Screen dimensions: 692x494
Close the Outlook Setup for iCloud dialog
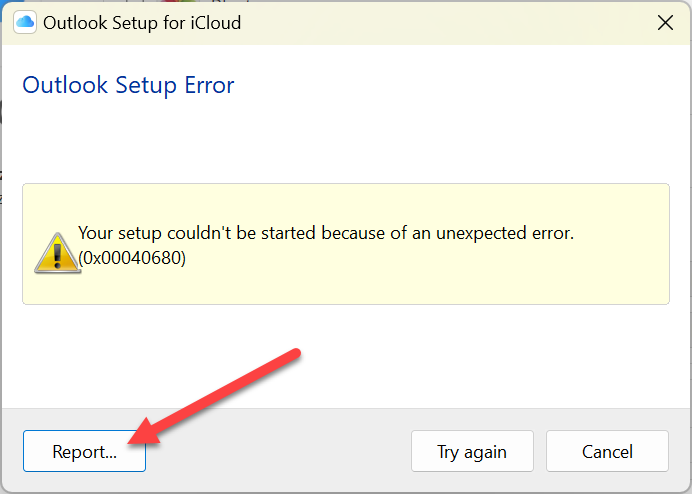click(664, 22)
